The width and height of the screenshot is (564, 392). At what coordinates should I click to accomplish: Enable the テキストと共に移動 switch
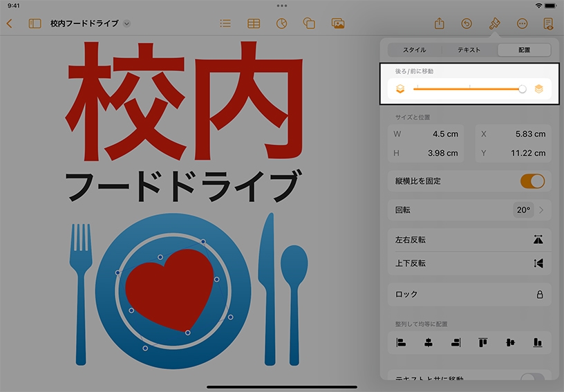[532, 378]
